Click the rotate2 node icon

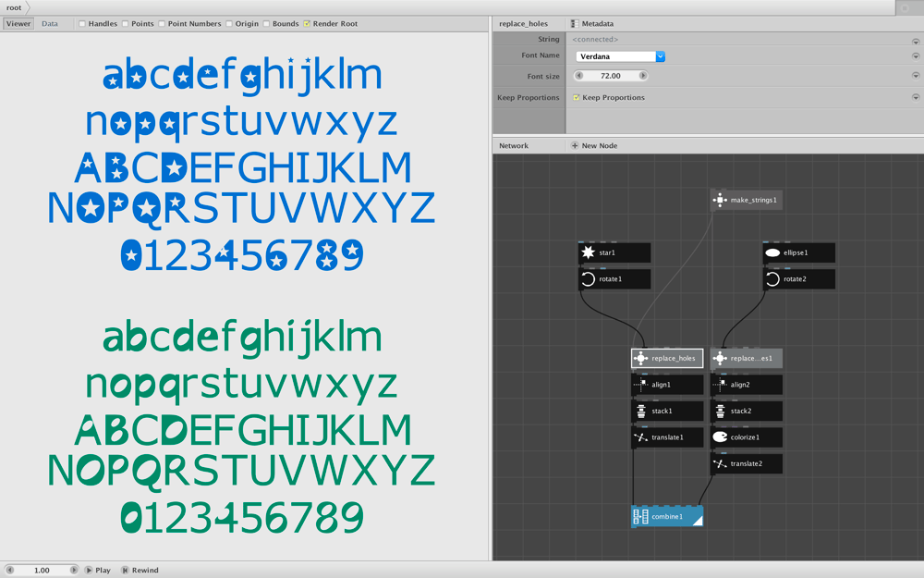[772, 279]
